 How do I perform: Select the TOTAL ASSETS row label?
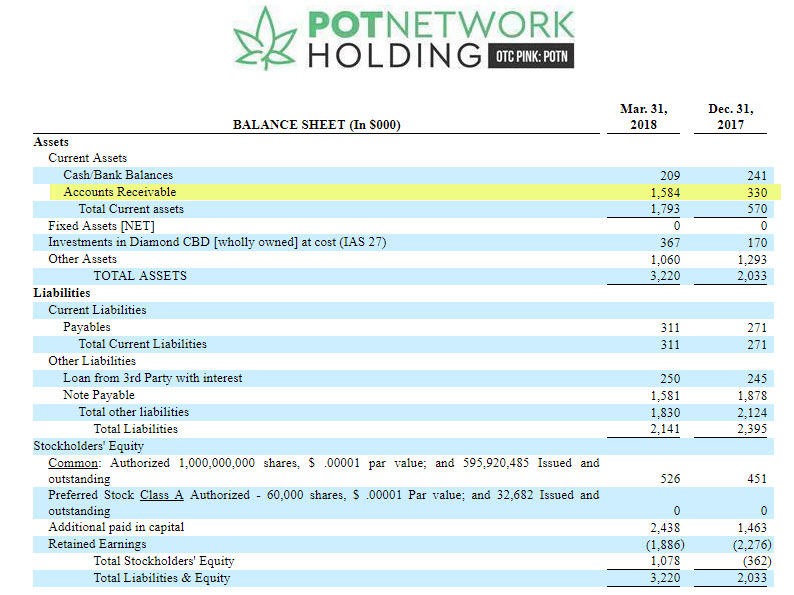point(140,276)
